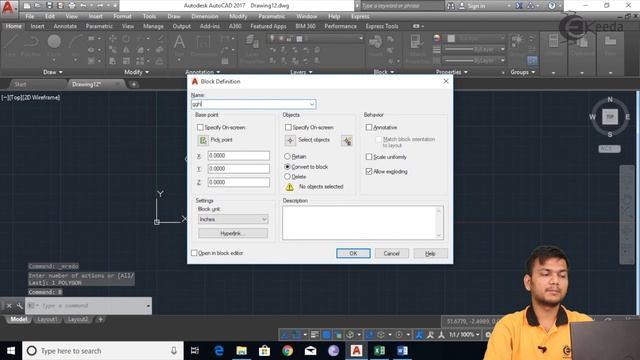This screenshot has height=360, width=640.
Task: Expand the Modify panel flyout
Action: [x=137, y=72]
